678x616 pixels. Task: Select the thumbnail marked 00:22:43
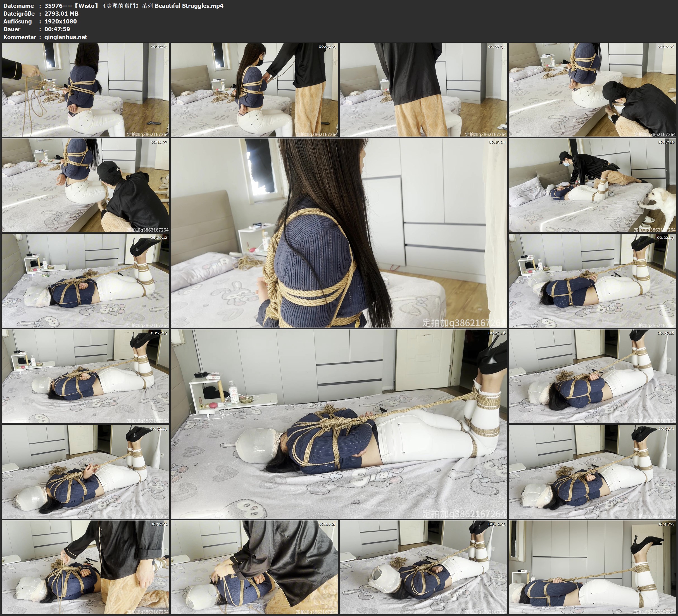click(x=592, y=281)
